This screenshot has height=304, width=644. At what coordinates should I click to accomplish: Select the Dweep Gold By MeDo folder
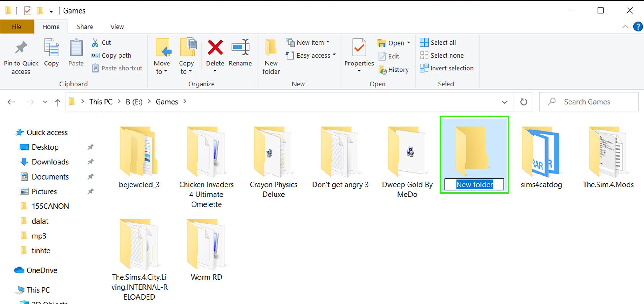407,163
